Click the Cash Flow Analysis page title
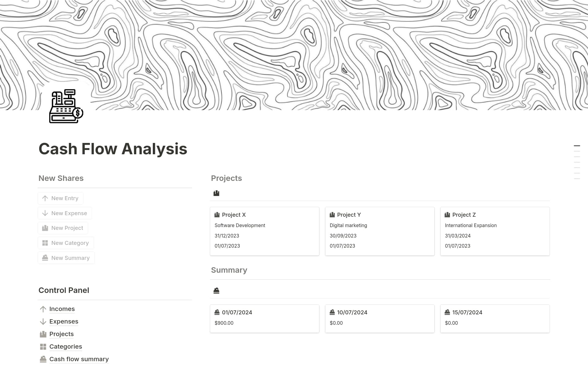This screenshot has height=367, width=588. click(113, 149)
